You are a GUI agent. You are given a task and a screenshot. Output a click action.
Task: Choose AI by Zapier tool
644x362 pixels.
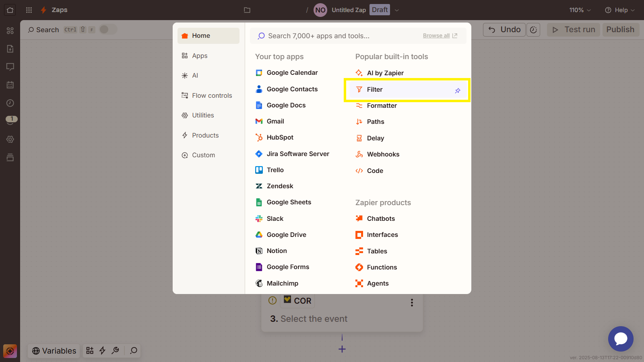(380, 73)
